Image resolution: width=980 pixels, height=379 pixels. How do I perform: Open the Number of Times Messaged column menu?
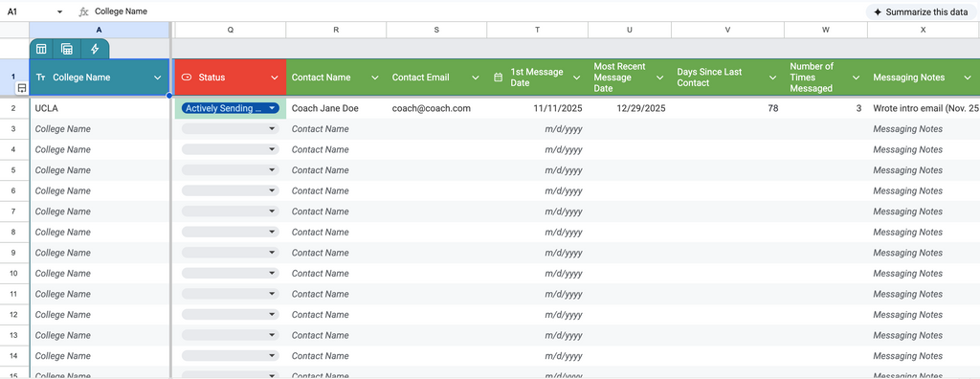(857, 78)
